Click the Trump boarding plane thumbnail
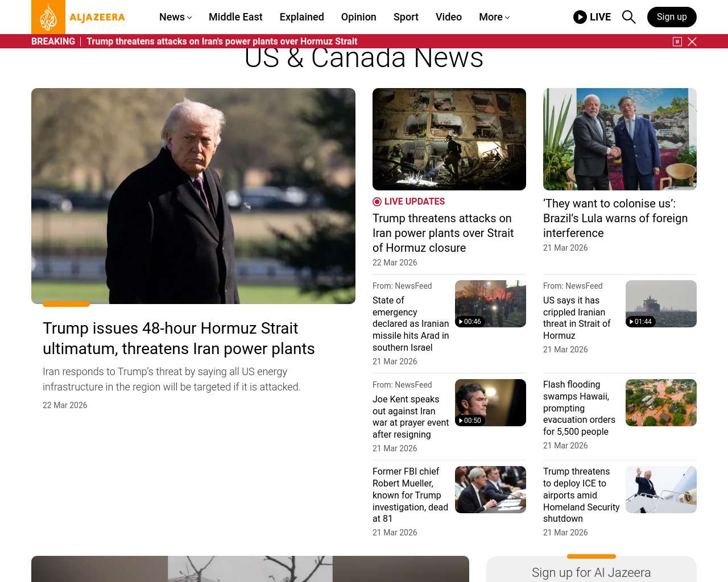This screenshot has height=582, width=728. [661, 489]
